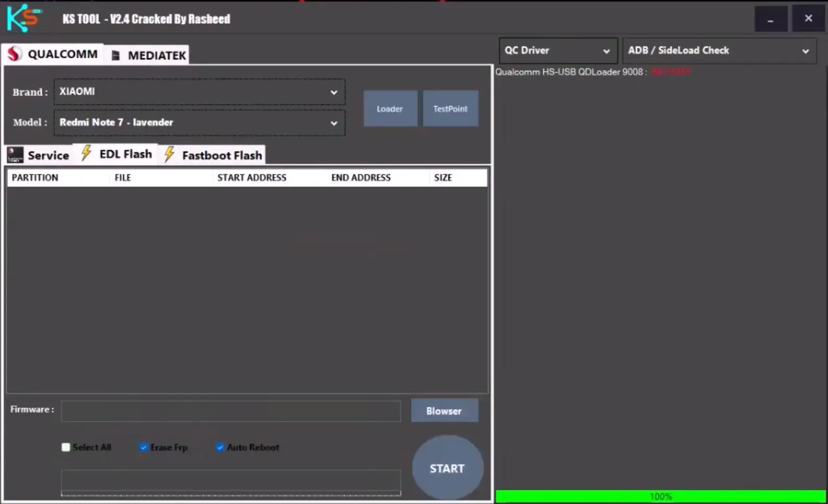Click the Fastboot Flash lightning bolt icon
The height and width of the screenshot is (504, 828).
(169, 154)
